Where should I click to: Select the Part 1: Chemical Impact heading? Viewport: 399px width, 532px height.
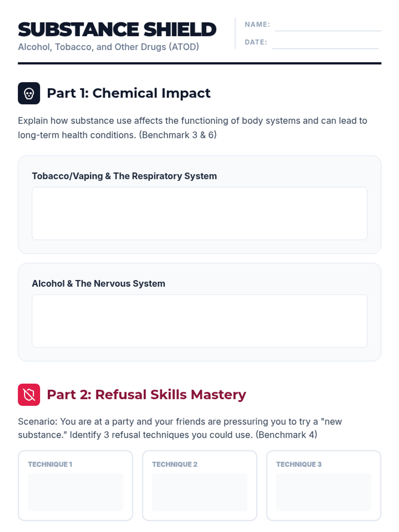click(x=129, y=93)
